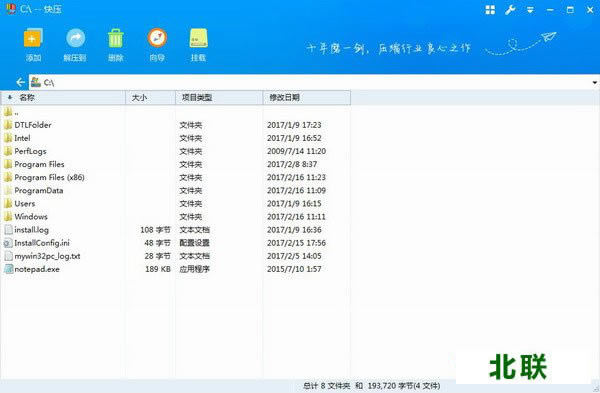Click the "108 字节" size value
This screenshot has height=393, width=600.
(155, 230)
